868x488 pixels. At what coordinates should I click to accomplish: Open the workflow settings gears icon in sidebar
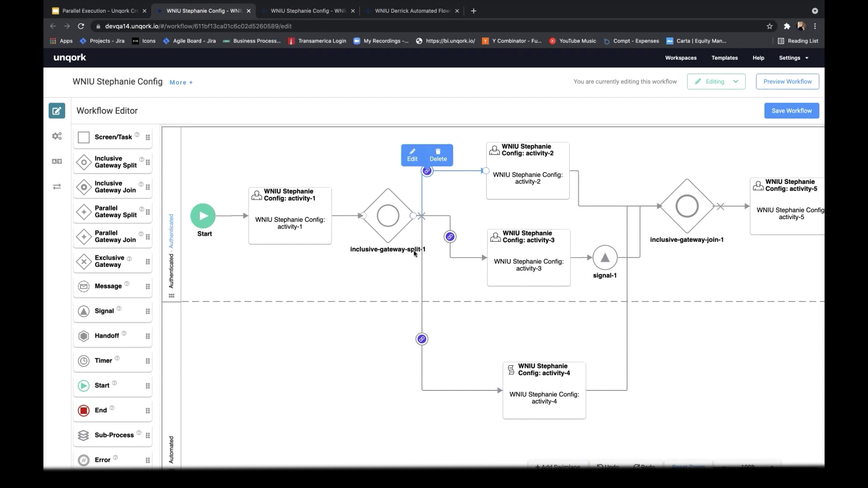pyautogui.click(x=57, y=136)
